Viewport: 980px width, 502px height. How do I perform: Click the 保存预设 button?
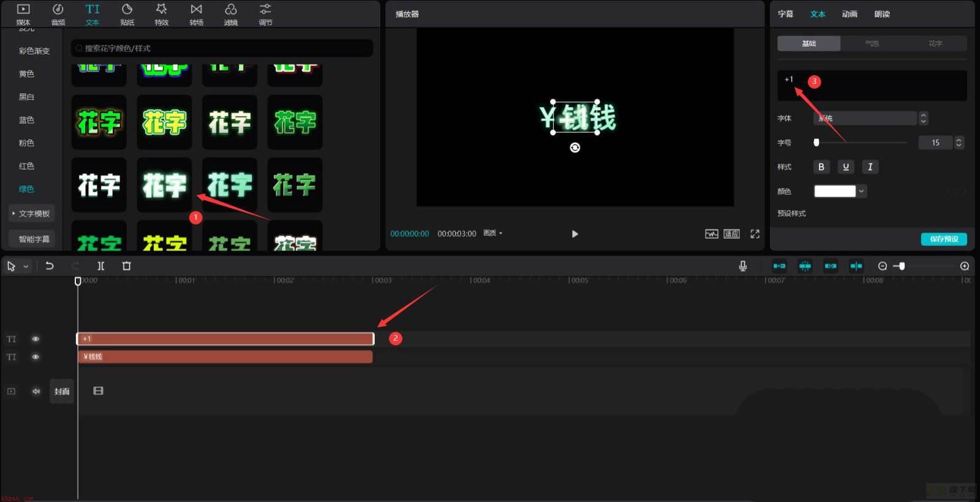pyautogui.click(x=944, y=239)
